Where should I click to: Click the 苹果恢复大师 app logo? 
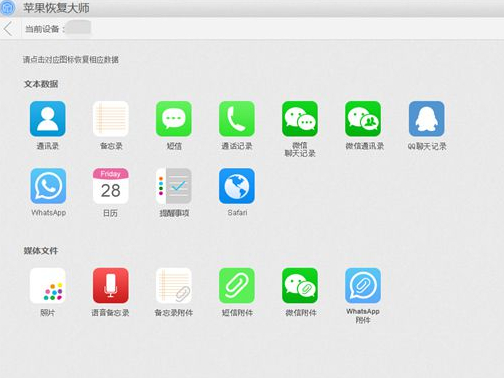point(7,7)
